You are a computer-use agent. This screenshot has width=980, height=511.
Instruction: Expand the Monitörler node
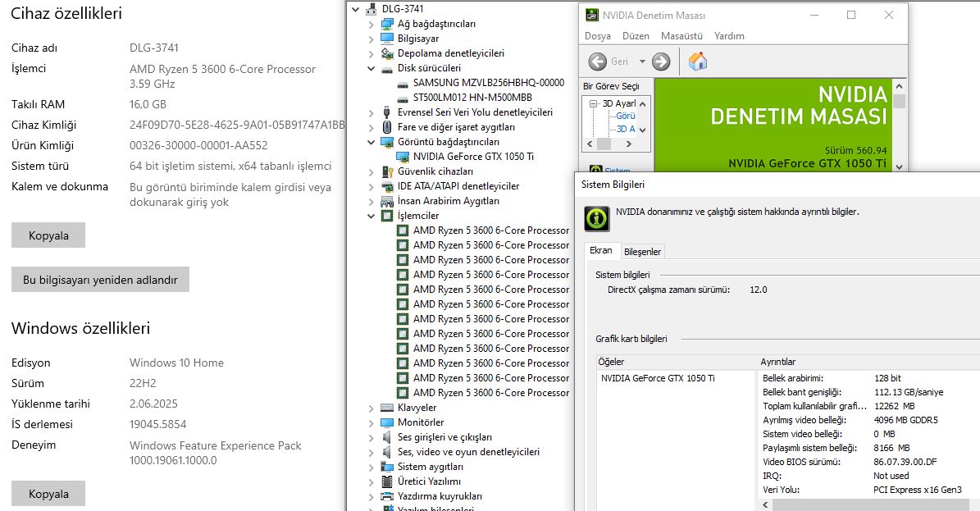[x=371, y=422]
